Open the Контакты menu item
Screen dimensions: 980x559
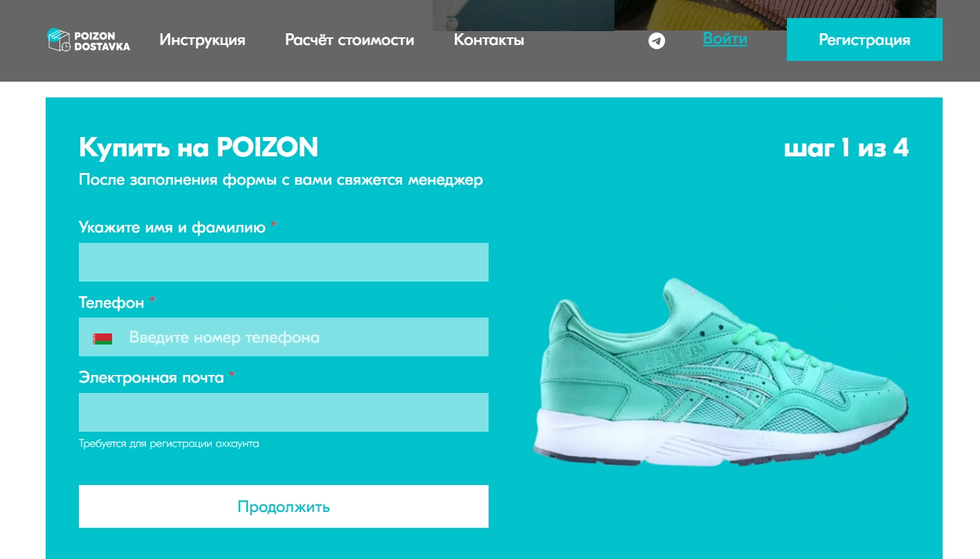click(x=489, y=40)
